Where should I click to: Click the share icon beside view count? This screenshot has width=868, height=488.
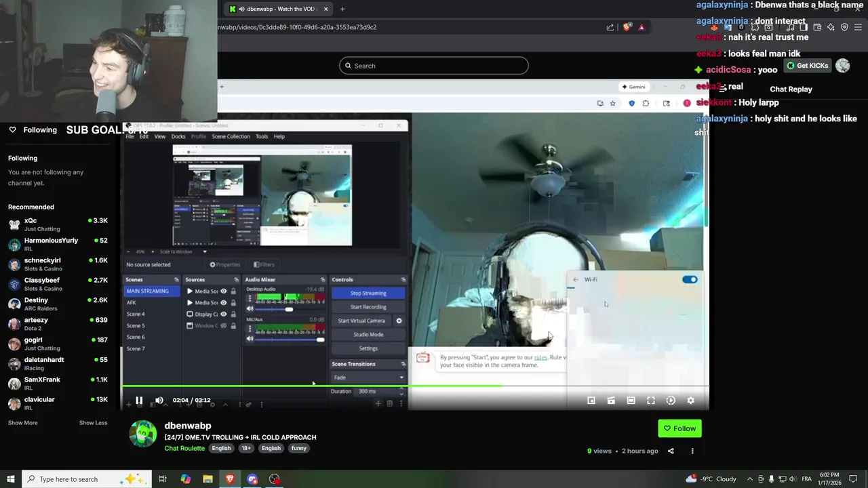pos(671,451)
